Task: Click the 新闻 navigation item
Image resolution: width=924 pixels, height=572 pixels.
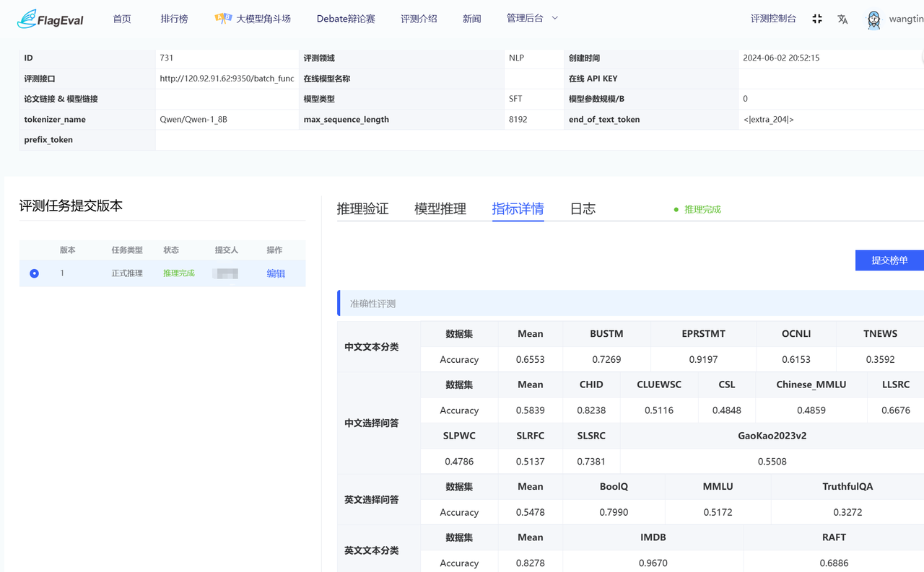Action: coord(471,19)
